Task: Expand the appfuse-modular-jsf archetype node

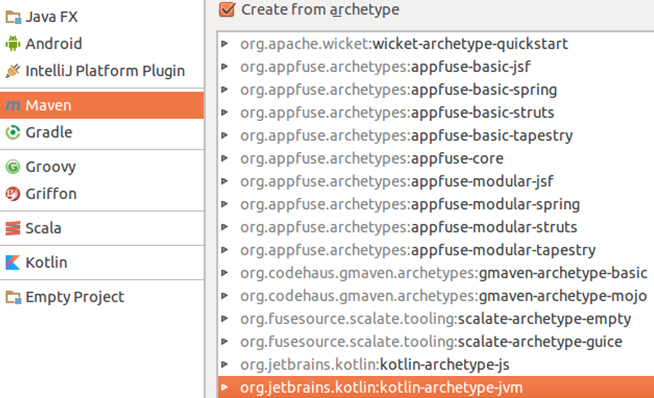Action: click(x=224, y=181)
